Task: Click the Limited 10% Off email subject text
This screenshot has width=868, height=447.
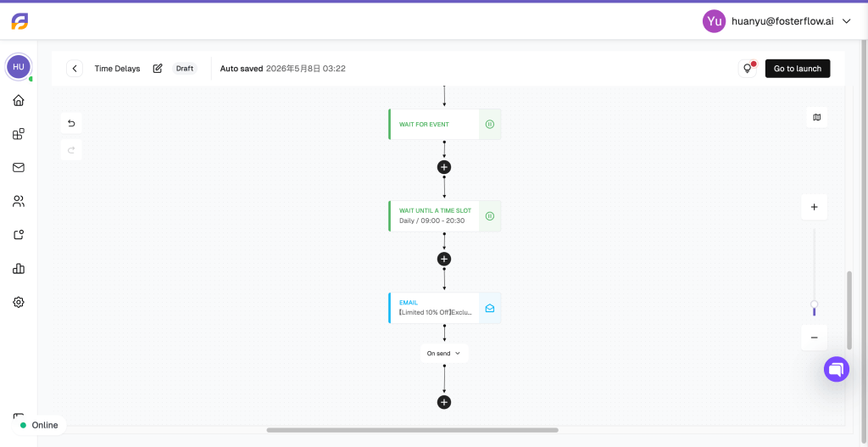Action: [x=436, y=312]
